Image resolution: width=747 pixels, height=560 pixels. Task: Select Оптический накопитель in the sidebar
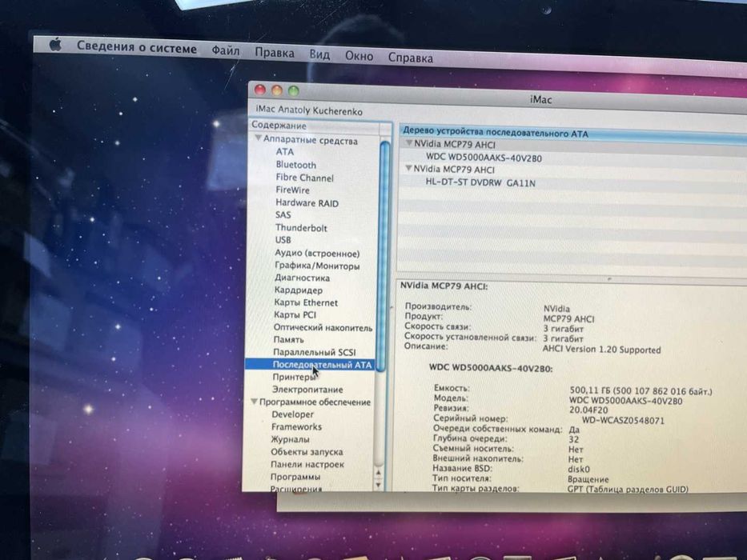point(323,328)
